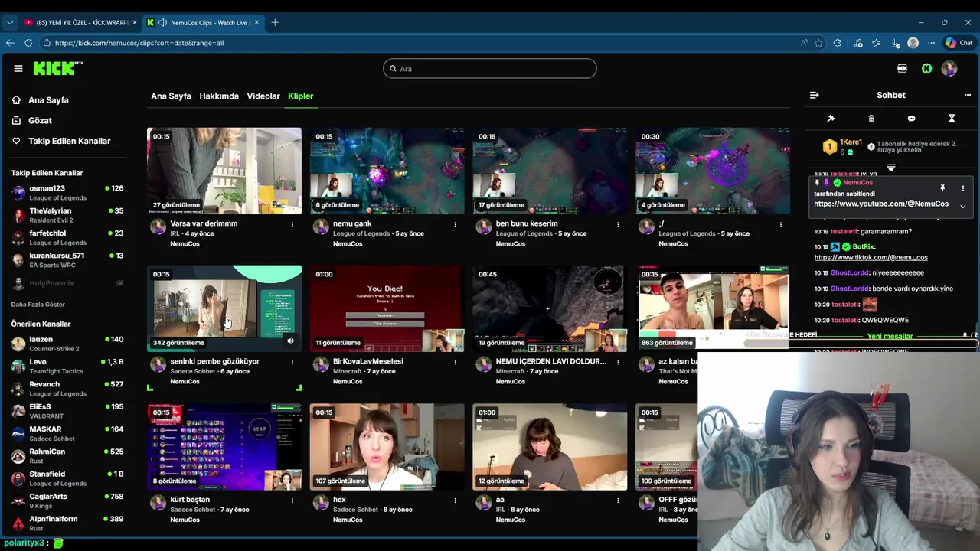Open Edge settings and more menu
This screenshot has height=551, width=980.
pos(932,43)
